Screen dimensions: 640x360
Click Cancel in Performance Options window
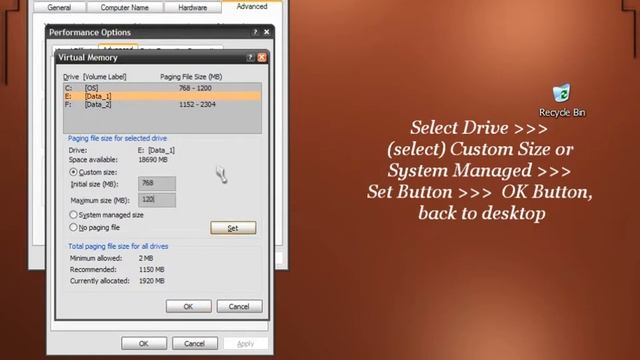194,343
